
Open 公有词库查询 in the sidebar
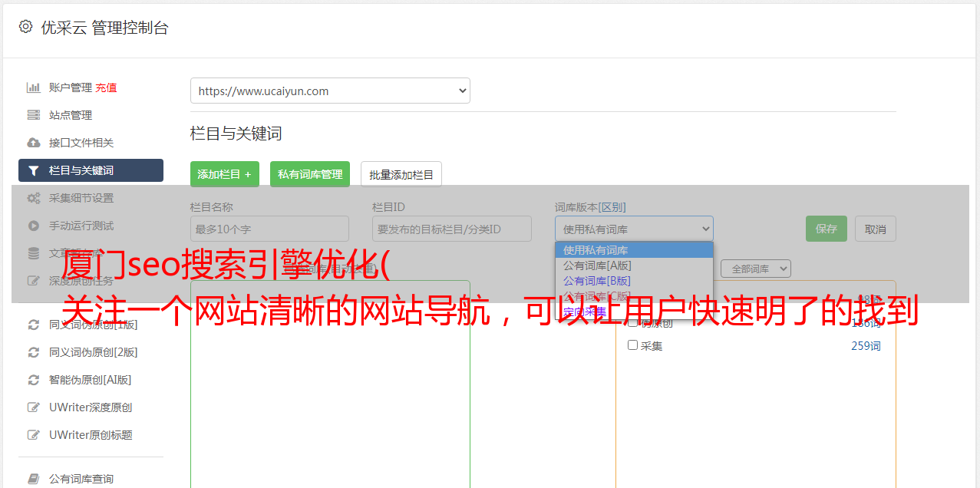[x=81, y=479]
